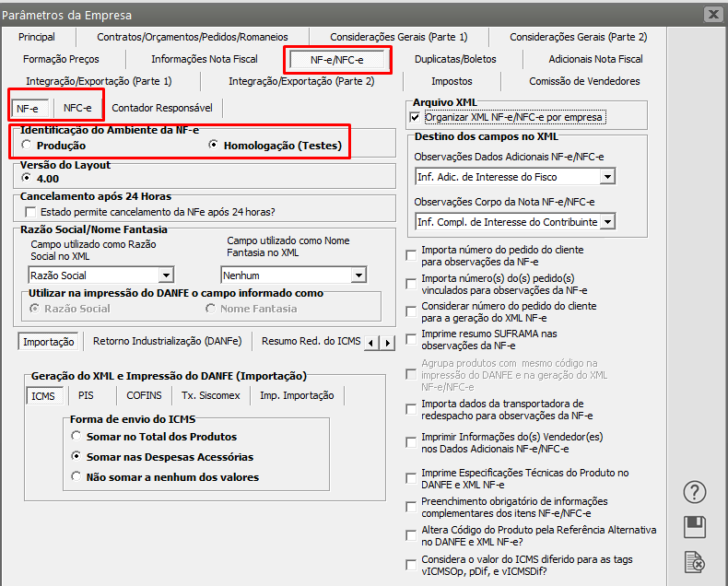Open Tx. Siscomex tab
This screenshot has width=728, height=586.
[x=211, y=395]
